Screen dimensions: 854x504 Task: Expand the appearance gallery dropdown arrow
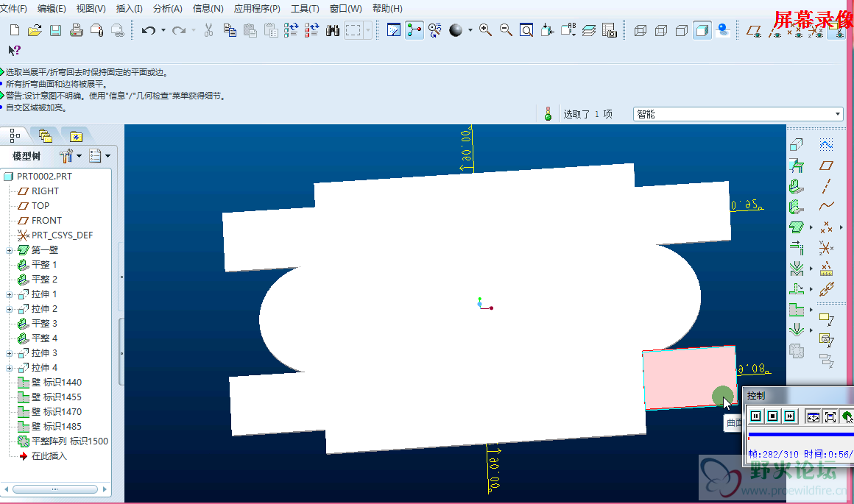470,30
